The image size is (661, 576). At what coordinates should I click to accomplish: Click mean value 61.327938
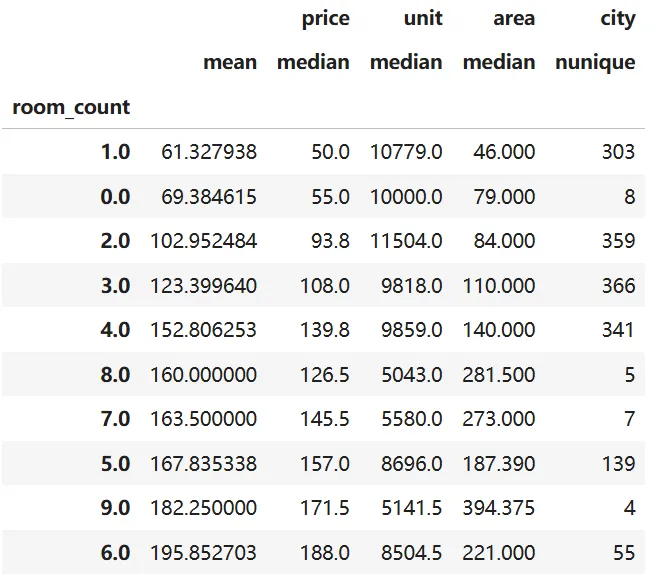[209, 152]
